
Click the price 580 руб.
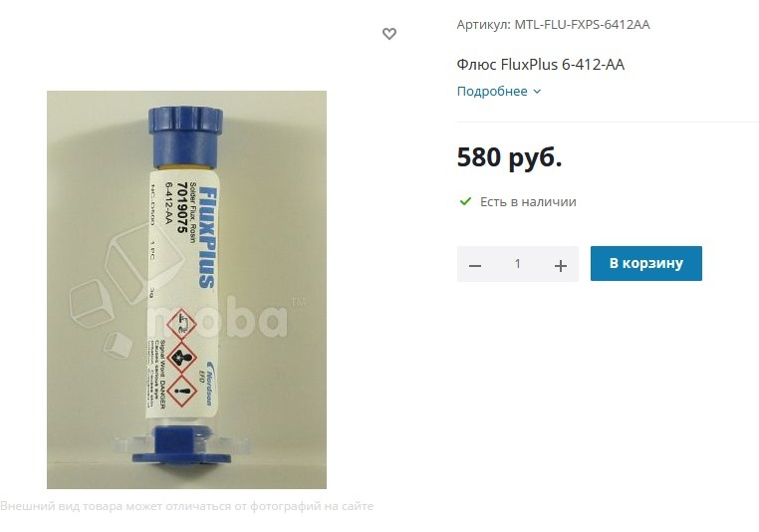(509, 156)
